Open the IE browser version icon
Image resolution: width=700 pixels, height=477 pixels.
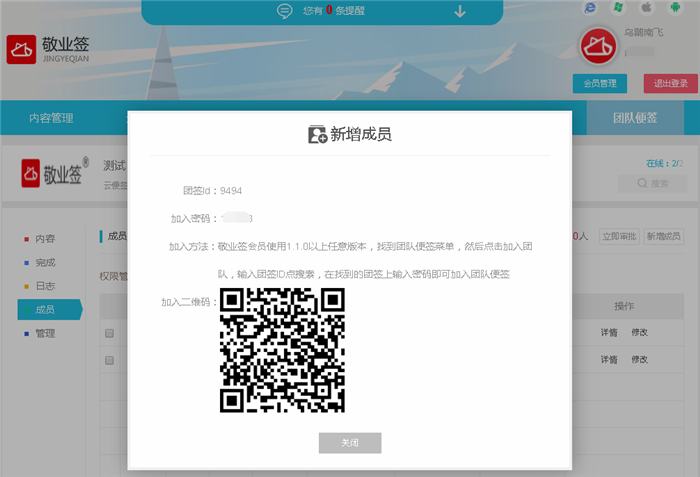[x=590, y=7]
